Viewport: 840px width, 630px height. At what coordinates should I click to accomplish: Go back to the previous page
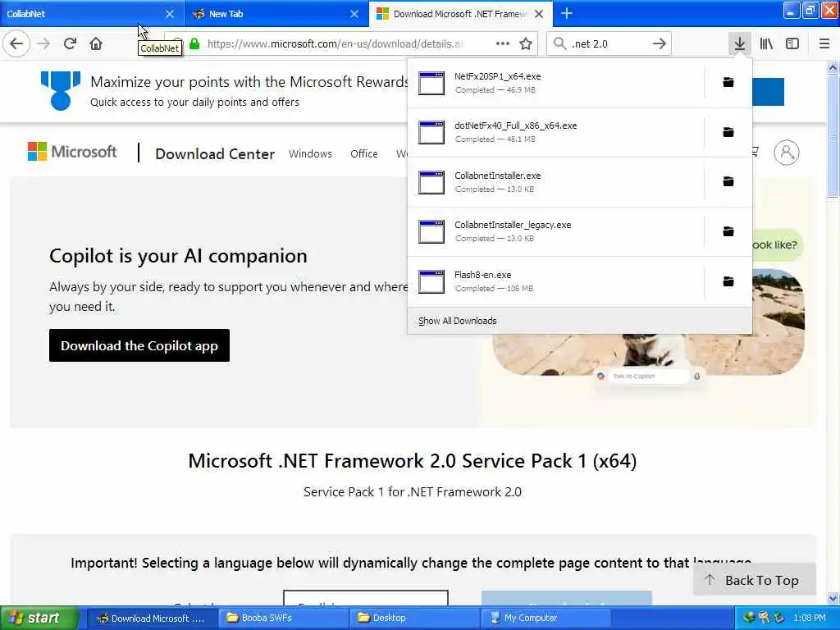tap(16, 43)
